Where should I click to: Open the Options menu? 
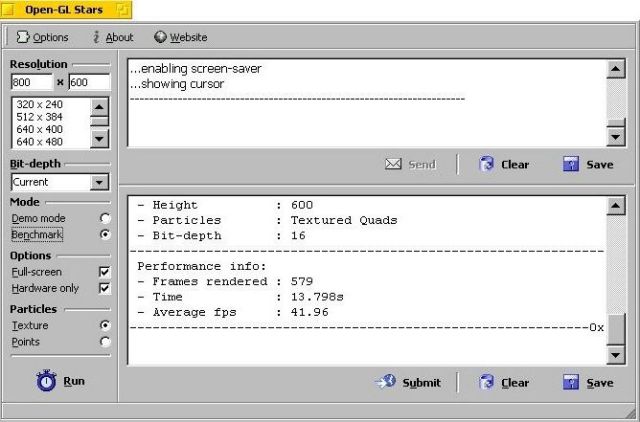pyautogui.click(x=42, y=37)
